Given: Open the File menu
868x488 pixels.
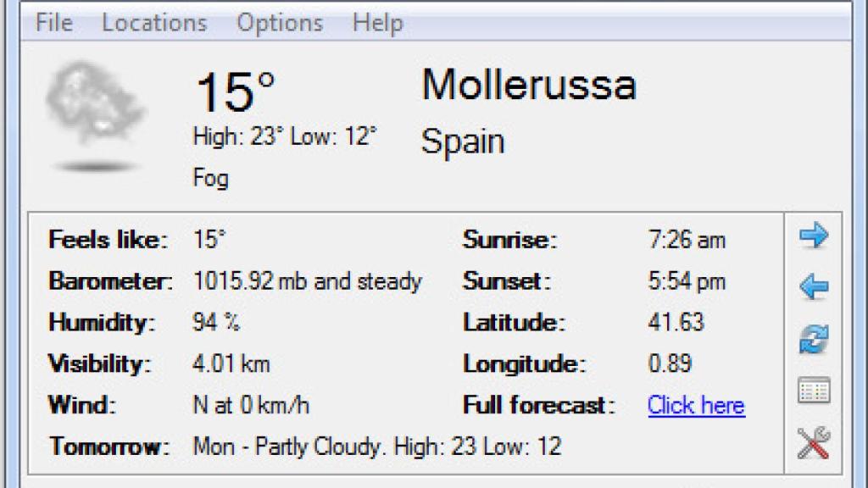Looking at the screenshot, I should (x=53, y=23).
